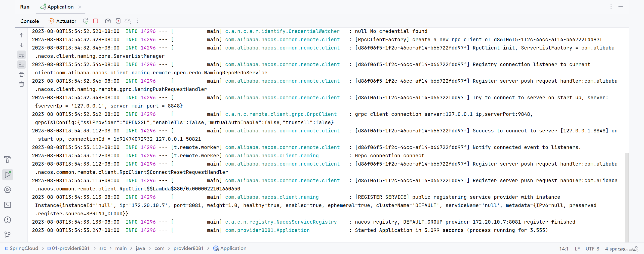644x254 pixels.
Task: Open the Actuator tab
Action: [x=62, y=21]
